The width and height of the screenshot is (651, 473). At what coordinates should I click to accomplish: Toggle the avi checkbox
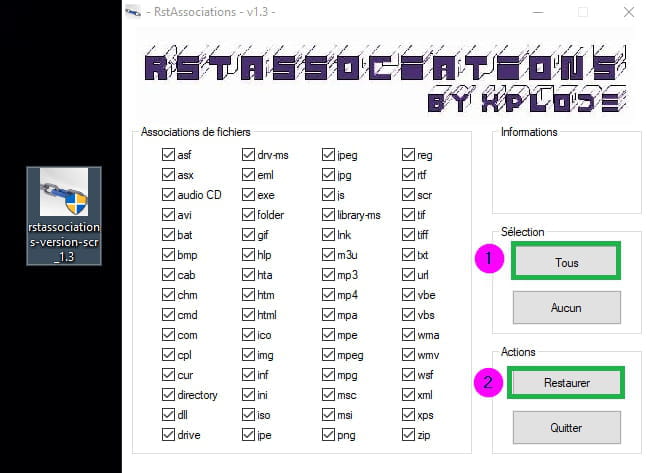coord(168,215)
